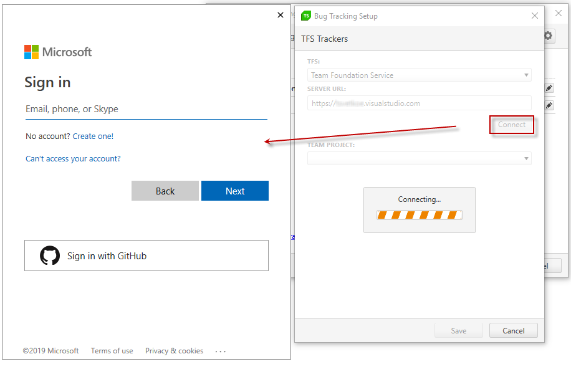Click the Back button

coord(165,191)
